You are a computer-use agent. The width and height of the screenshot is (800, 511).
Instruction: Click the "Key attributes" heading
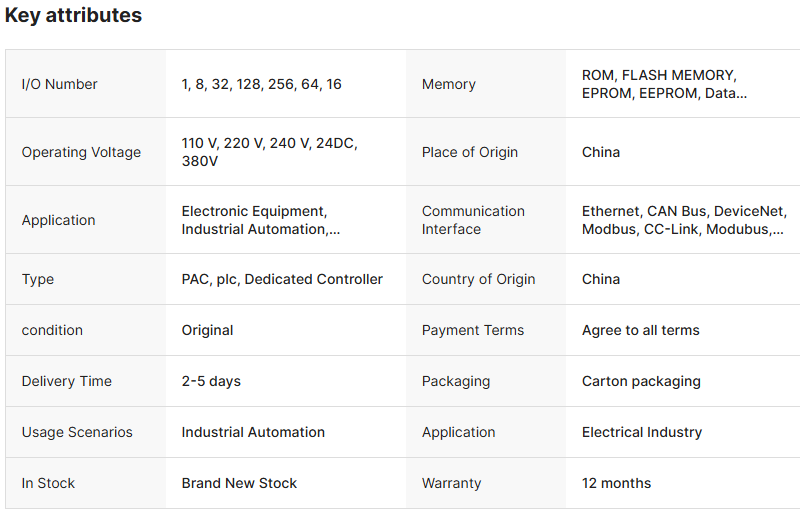pos(73,16)
